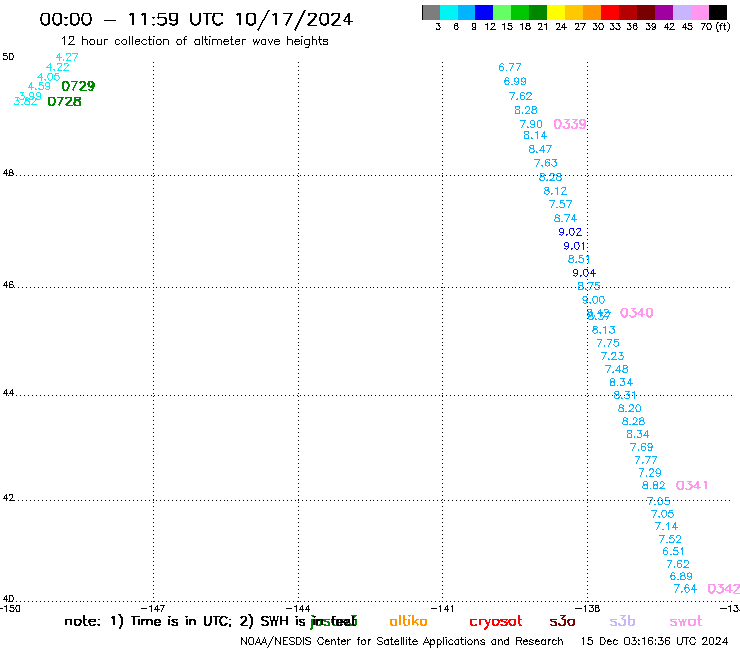Click the pink time label 0341
This screenshot has width=740, height=650.
pyautogui.click(x=692, y=485)
